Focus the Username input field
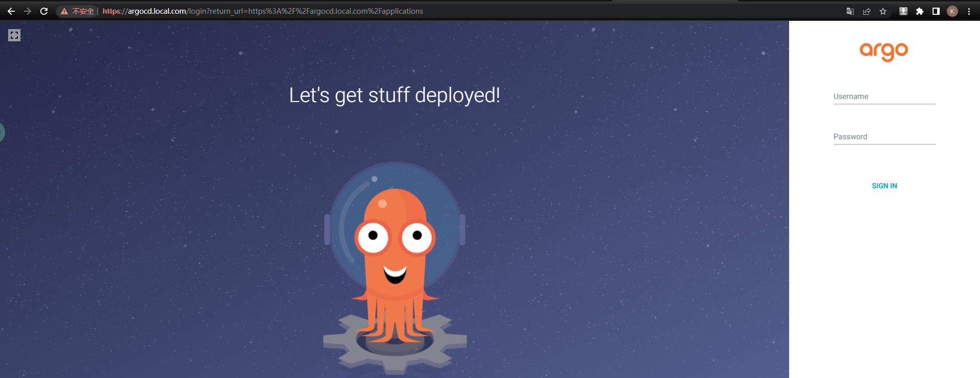980x378 pixels. point(885,96)
